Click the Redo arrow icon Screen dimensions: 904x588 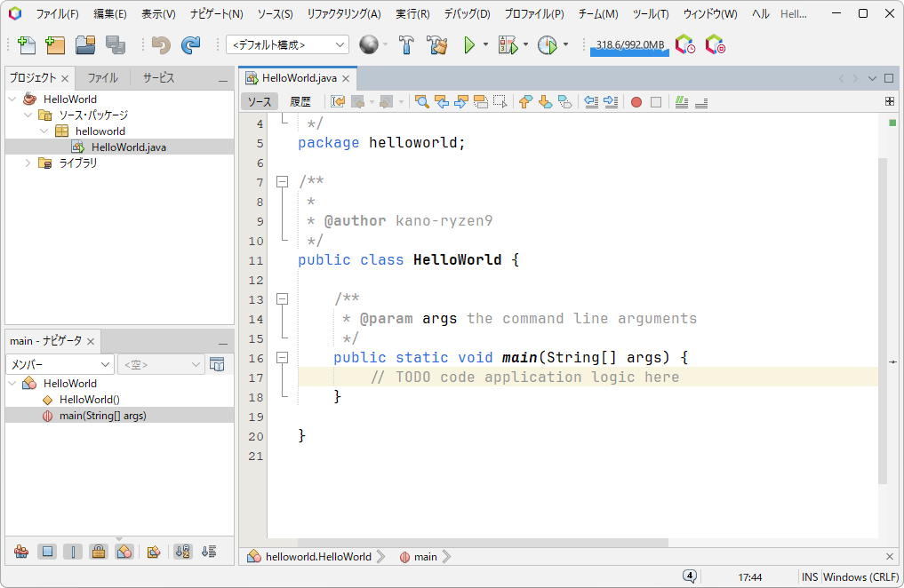pos(190,45)
